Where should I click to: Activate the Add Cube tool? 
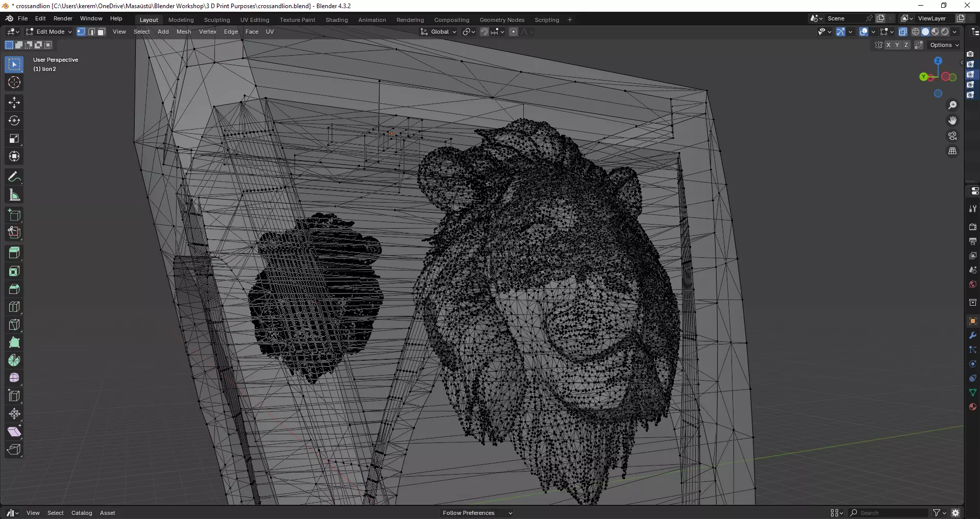coord(14,215)
